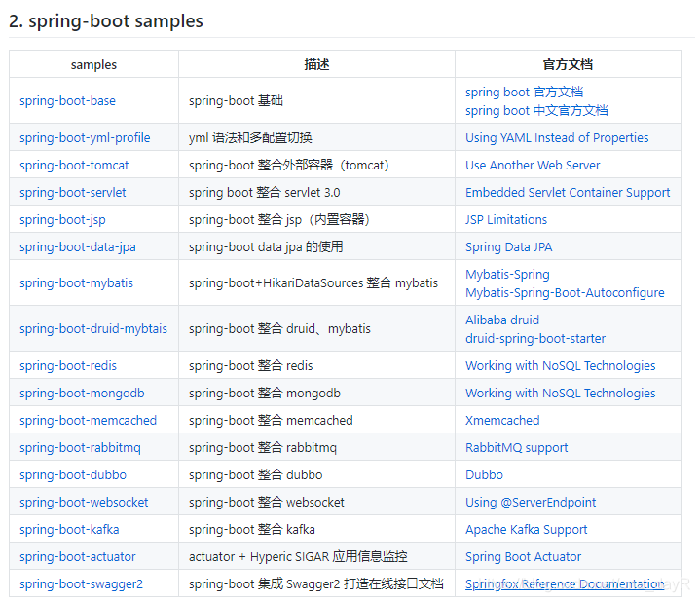Open the 'spring boot 官方文档' link
This screenshot has height=602, width=700.
tap(524, 92)
